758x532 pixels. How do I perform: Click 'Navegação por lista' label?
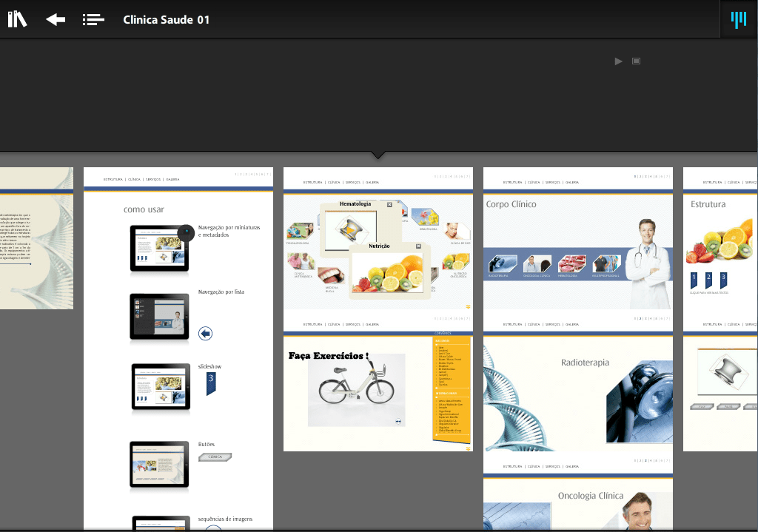(x=221, y=292)
